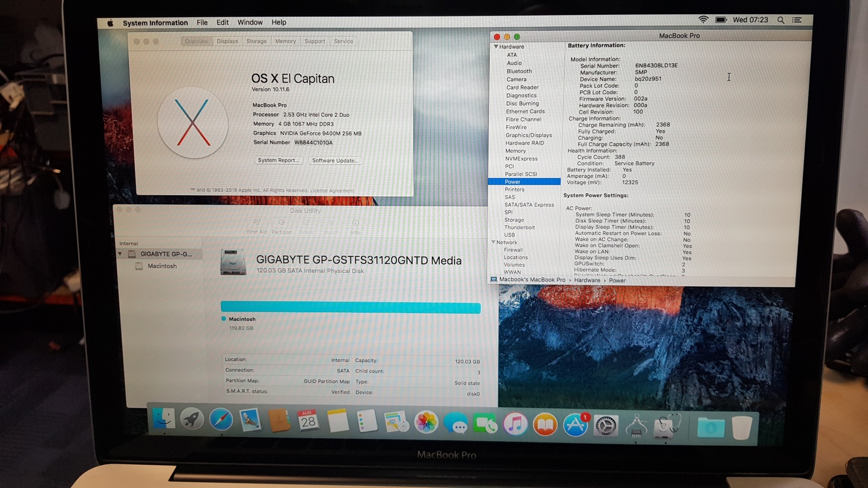The height and width of the screenshot is (488, 868).
Task: Open Photos pinwheel icon in dock
Action: click(426, 422)
